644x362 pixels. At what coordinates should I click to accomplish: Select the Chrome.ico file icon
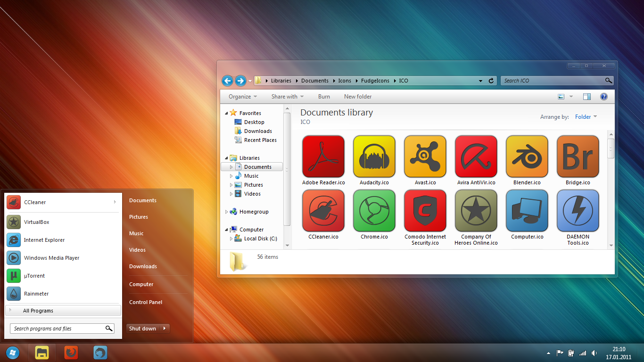click(374, 211)
